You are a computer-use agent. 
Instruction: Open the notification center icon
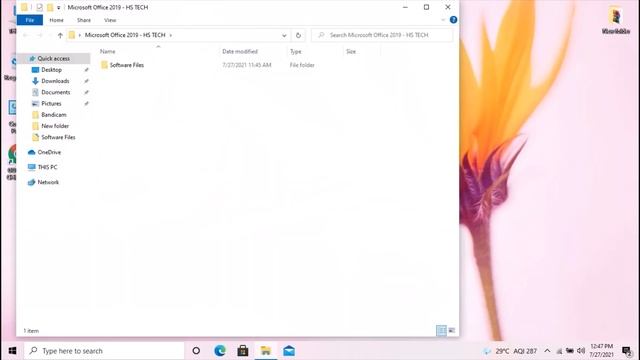[x=627, y=351]
